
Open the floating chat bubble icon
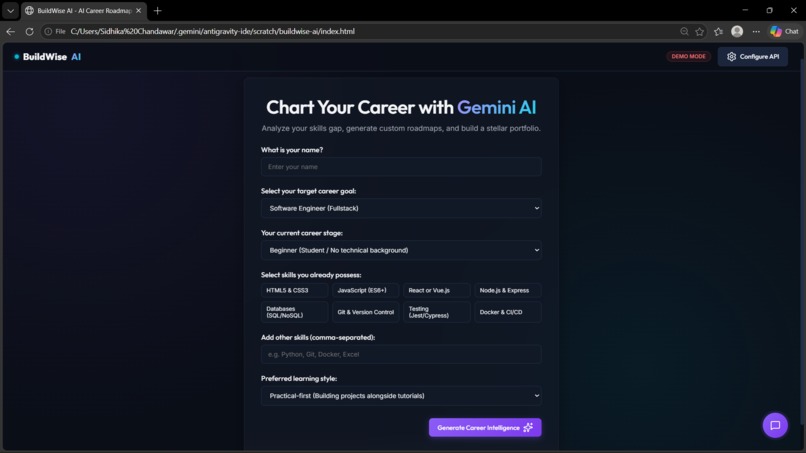point(775,425)
